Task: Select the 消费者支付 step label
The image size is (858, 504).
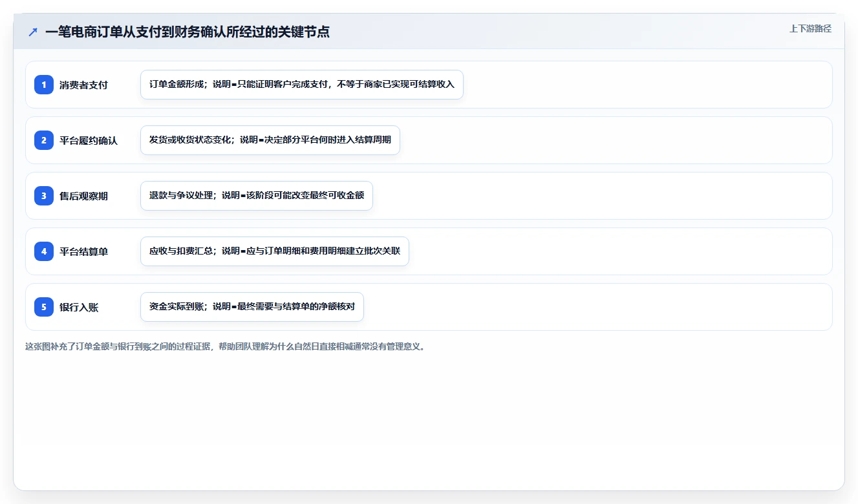Action: pos(83,85)
